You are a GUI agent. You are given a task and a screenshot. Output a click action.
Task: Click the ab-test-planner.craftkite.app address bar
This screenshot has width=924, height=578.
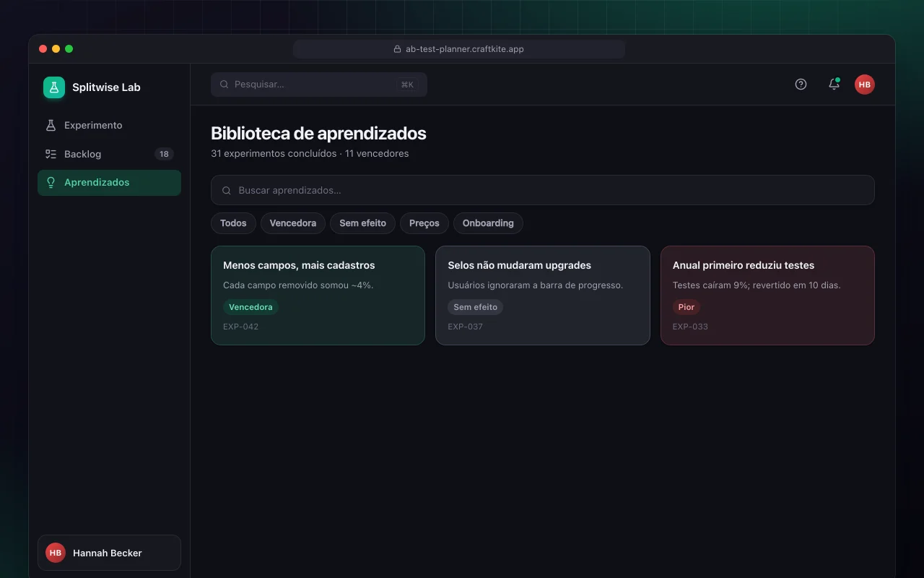point(459,49)
